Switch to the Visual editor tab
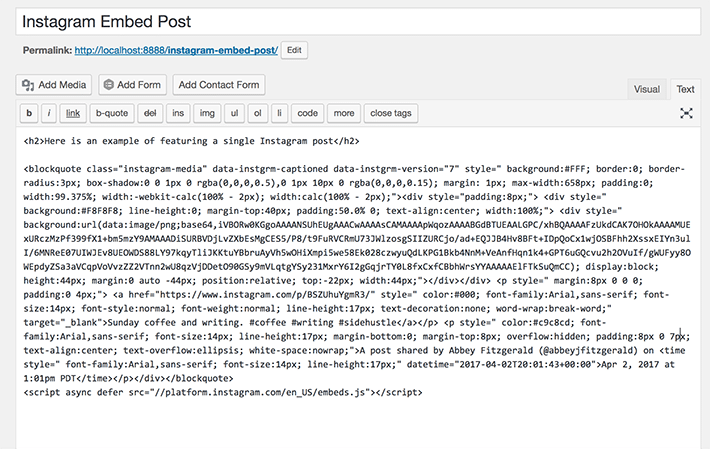 click(646, 89)
